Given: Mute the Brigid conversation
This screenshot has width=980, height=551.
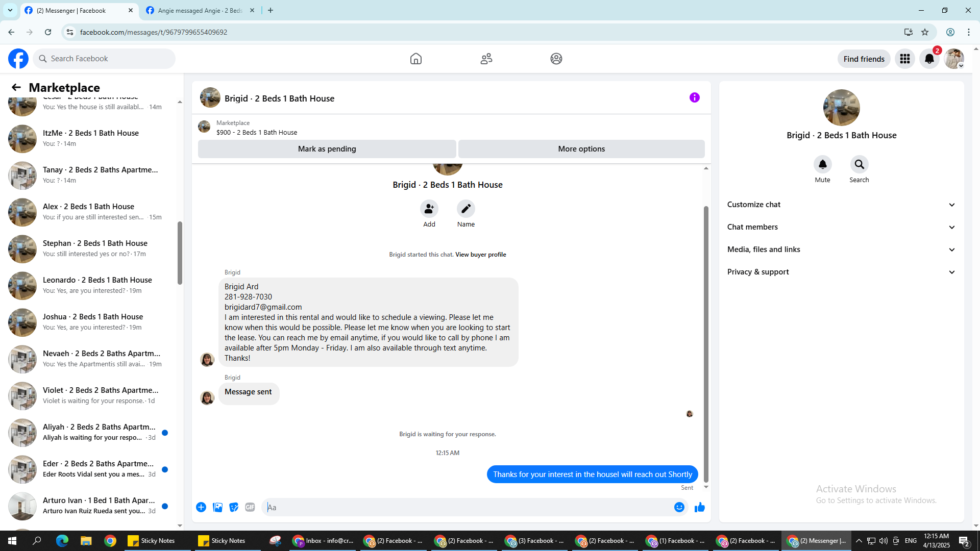Looking at the screenshot, I should [823, 164].
